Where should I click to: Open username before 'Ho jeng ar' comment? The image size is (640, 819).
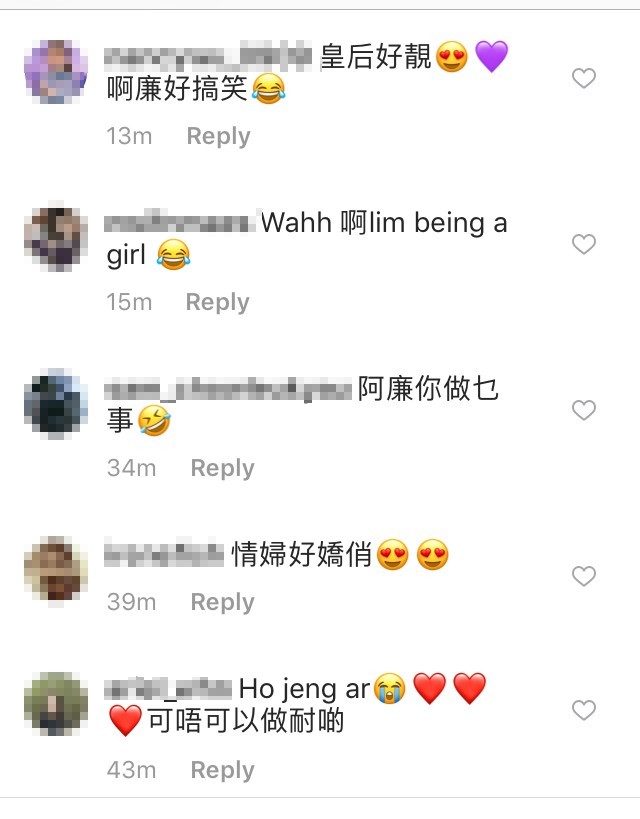168,689
